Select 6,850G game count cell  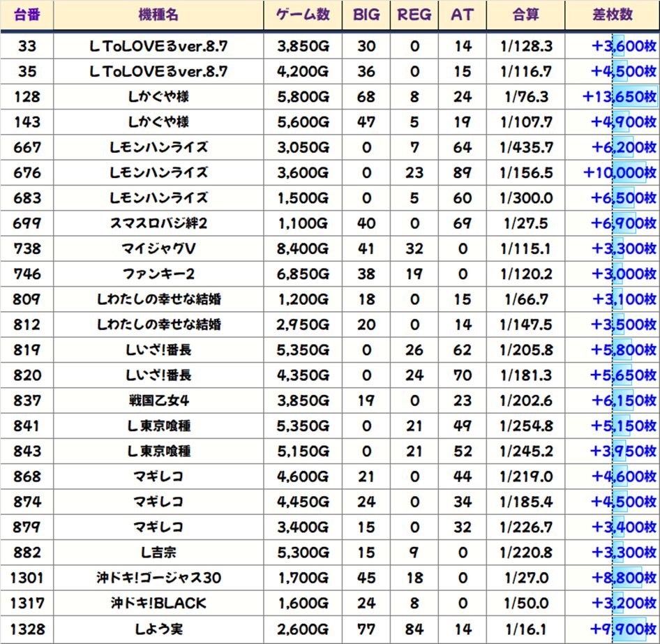tap(303, 274)
